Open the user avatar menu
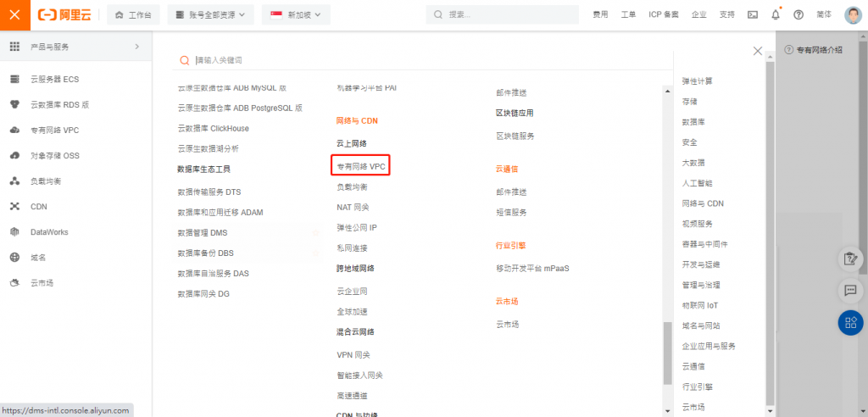The width and height of the screenshot is (868, 417). pos(854,15)
